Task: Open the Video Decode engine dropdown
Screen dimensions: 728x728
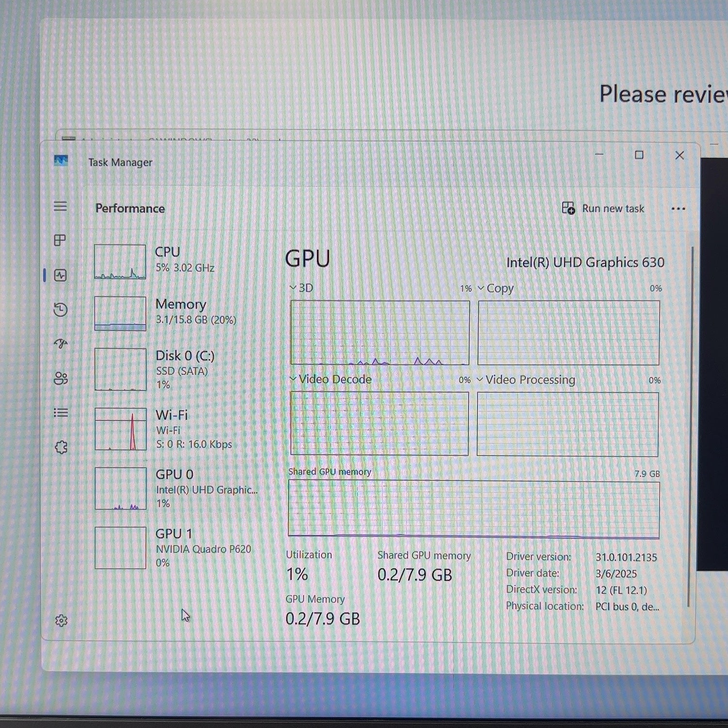Action: [293, 379]
